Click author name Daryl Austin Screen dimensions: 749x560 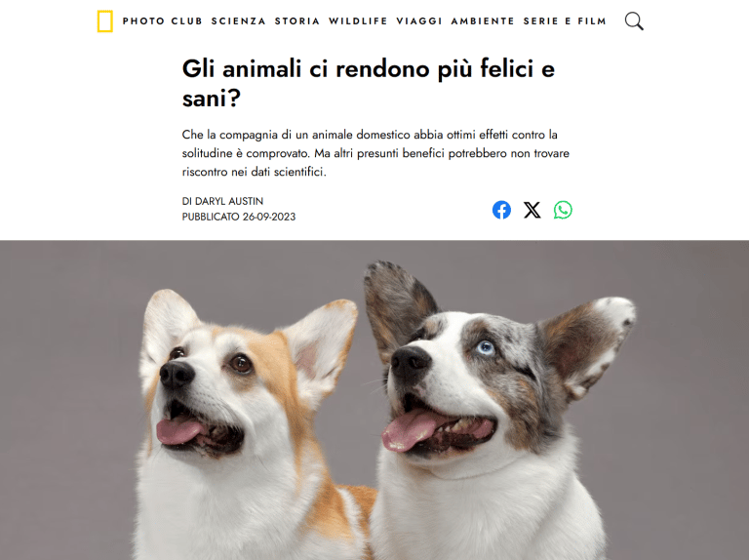[229, 201]
